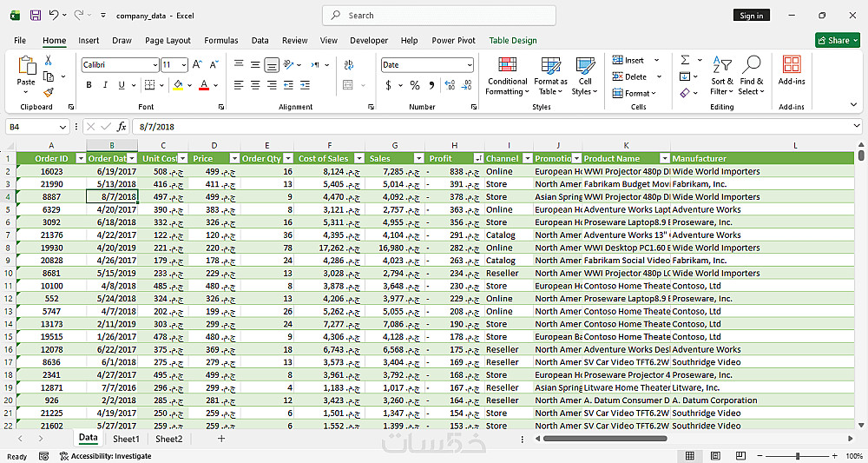Viewport: 868px width, 463px height.
Task: Increase font size with the larger A icon
Action: click(198, 65)
